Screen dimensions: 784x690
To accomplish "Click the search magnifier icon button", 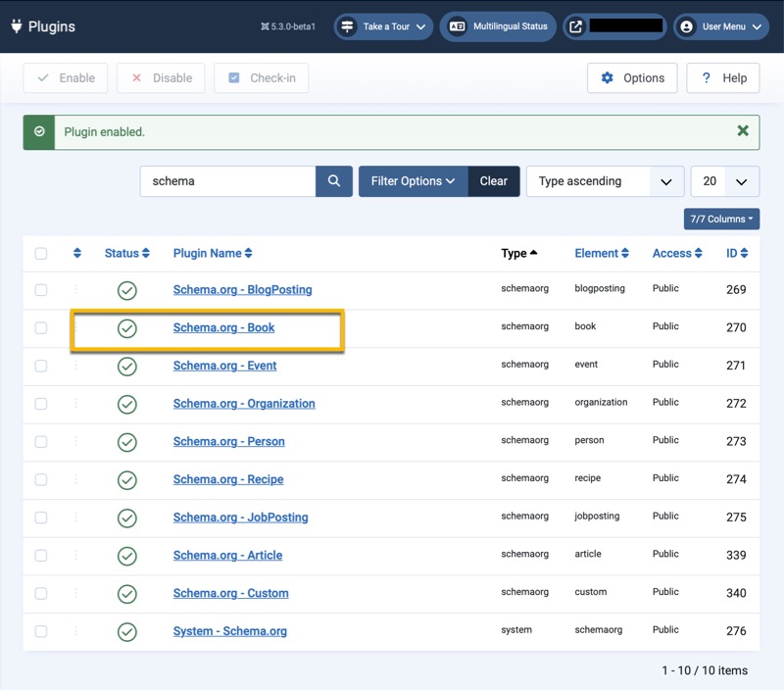I will [x=334, y=181].
